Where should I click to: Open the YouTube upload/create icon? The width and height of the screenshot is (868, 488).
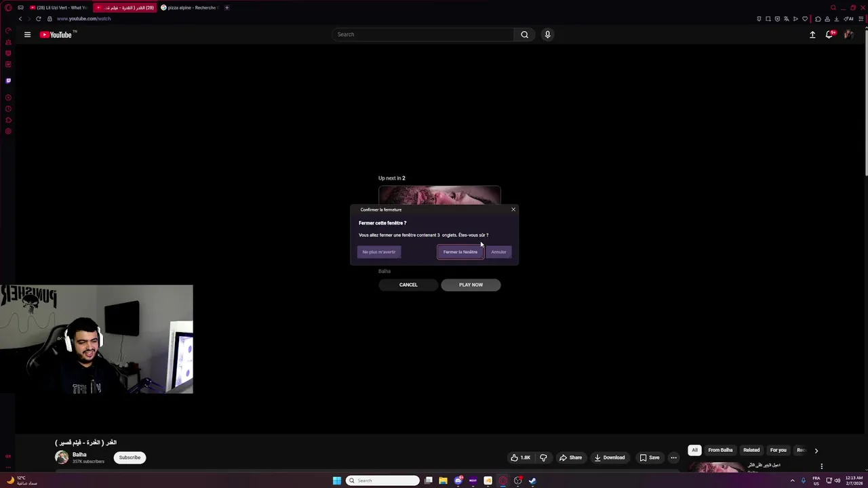[812, 35]
